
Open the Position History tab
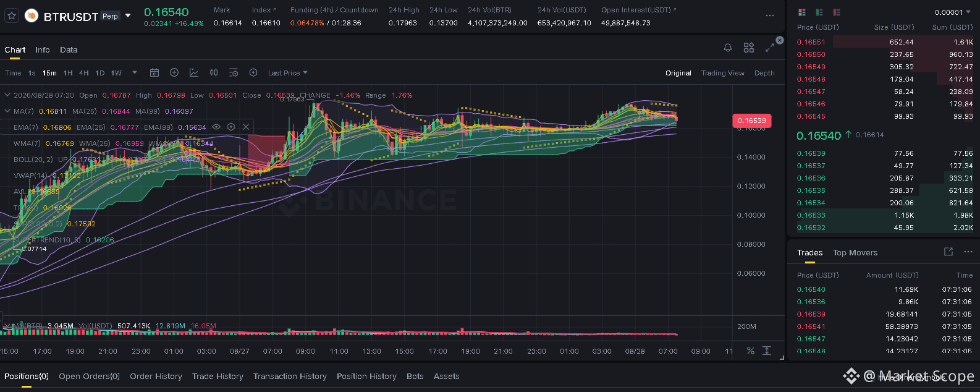pyautogui.click(x=366, y=376)
